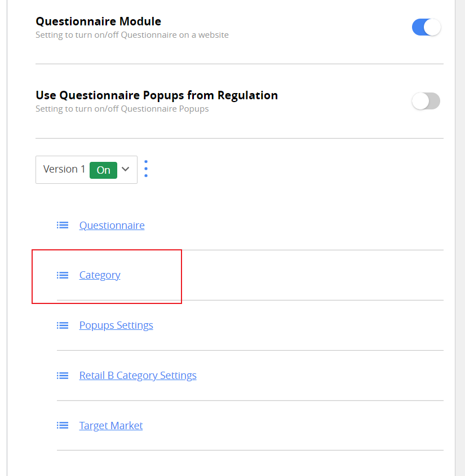Click the green On status badge

(103, 170)
